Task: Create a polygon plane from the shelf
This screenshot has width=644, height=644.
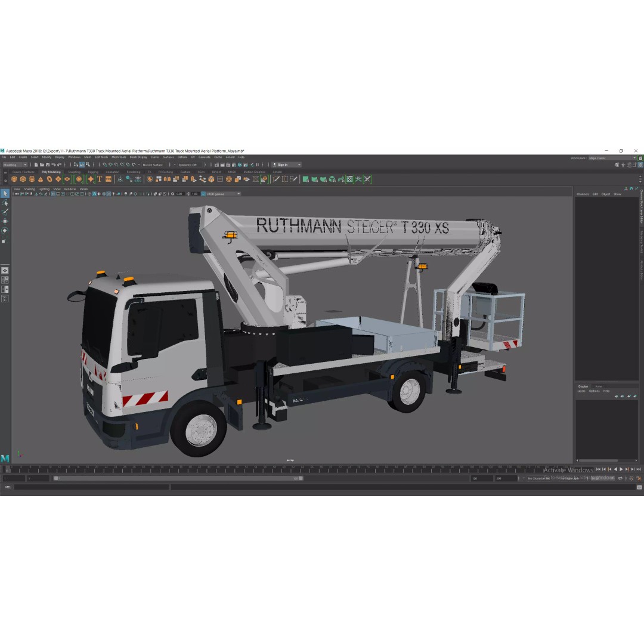Action: click(x=58, y=179)
